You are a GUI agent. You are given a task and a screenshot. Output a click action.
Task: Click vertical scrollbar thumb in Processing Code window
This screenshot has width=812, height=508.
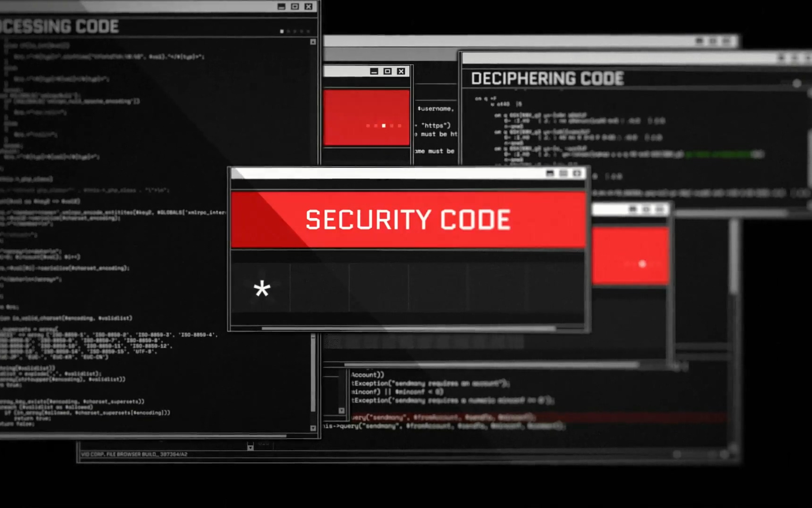(x=313, y=373)
